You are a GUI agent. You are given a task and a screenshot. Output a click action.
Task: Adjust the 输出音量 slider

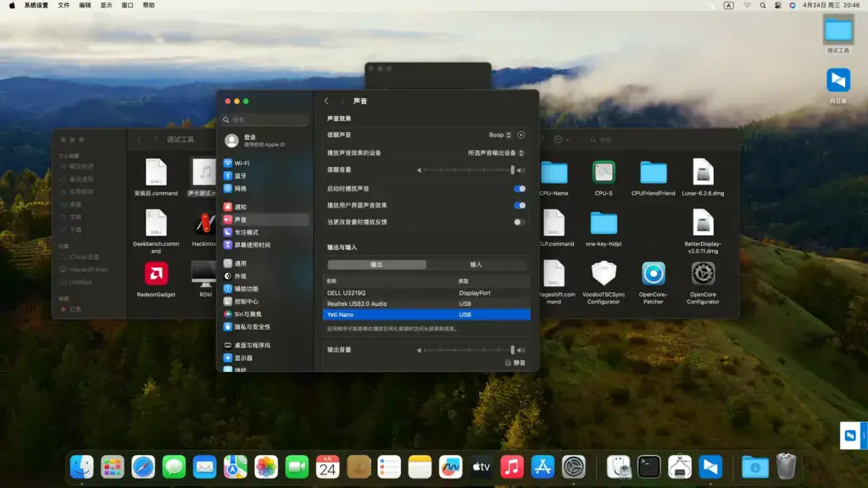coord(468,350)
